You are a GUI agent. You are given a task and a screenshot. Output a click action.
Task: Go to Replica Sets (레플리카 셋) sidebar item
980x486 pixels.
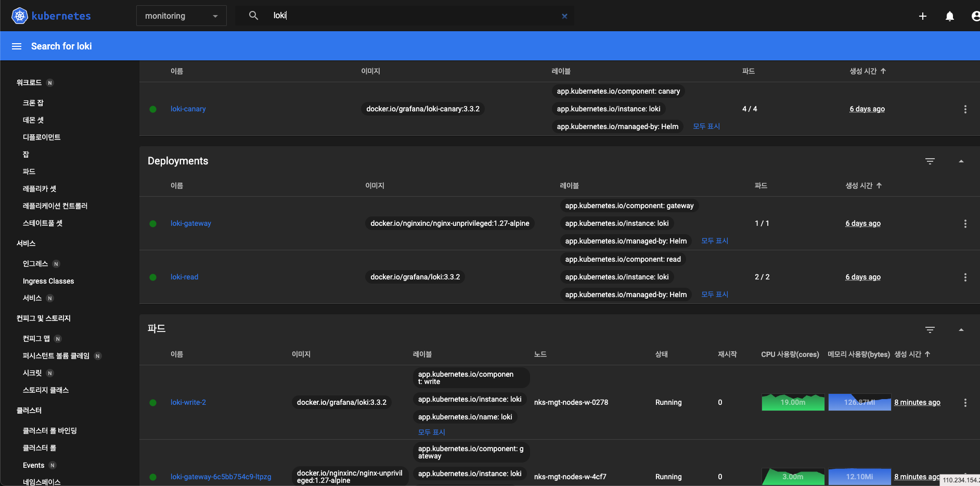click(x=40, y=189)
